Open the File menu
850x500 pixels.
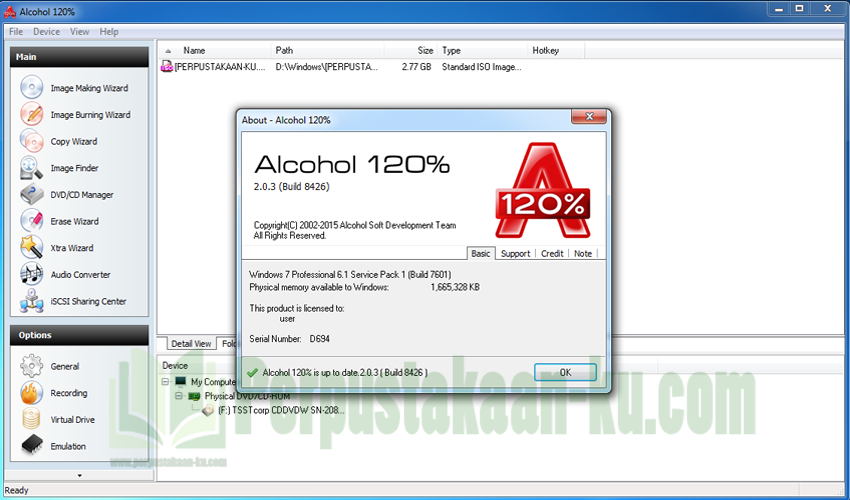click(x=16, y=31)
